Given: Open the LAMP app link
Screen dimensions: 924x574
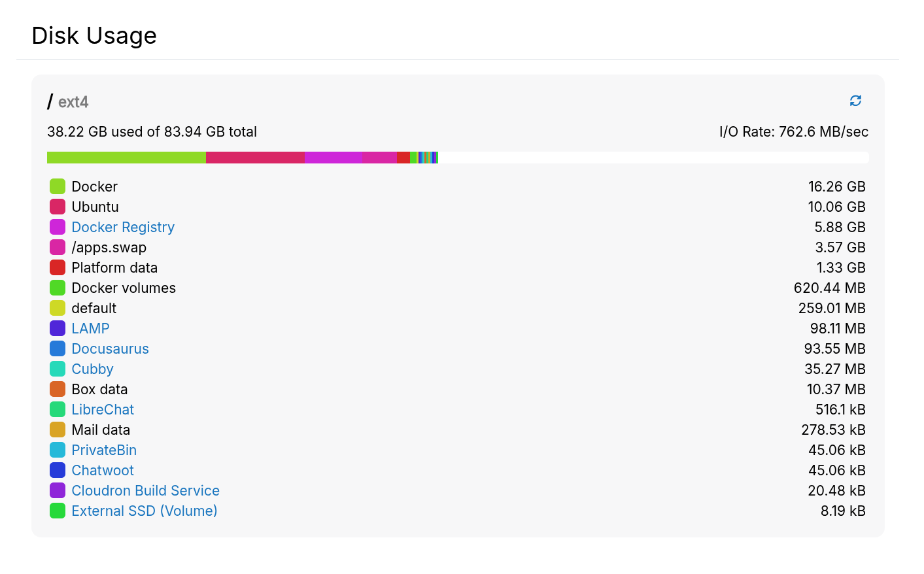Looking at the screenshot, I should (x=90, y=328).
